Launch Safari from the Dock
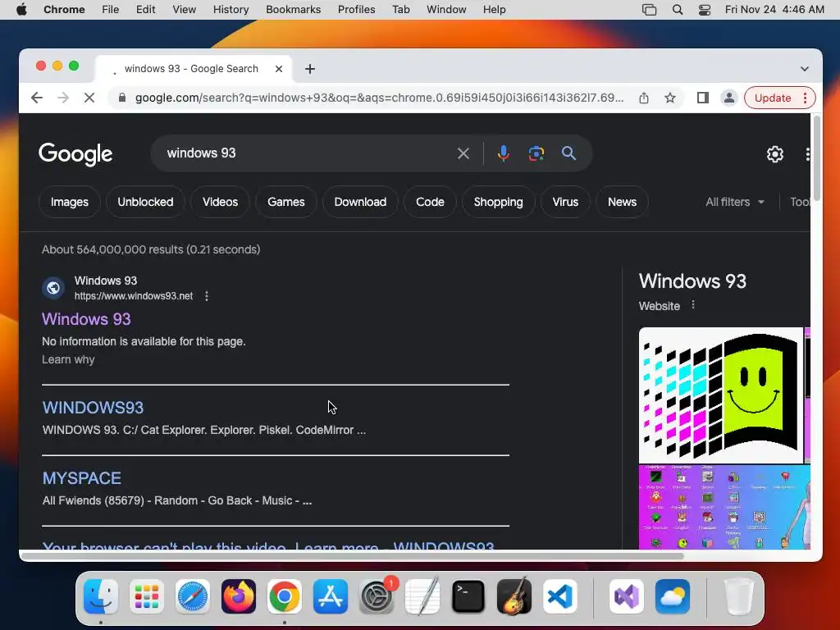Image resolution: width=840 pixels, height=630 pixels. 192,596
